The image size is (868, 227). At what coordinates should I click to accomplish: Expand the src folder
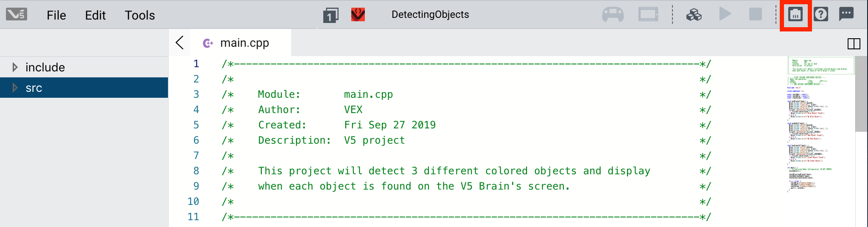15,88
